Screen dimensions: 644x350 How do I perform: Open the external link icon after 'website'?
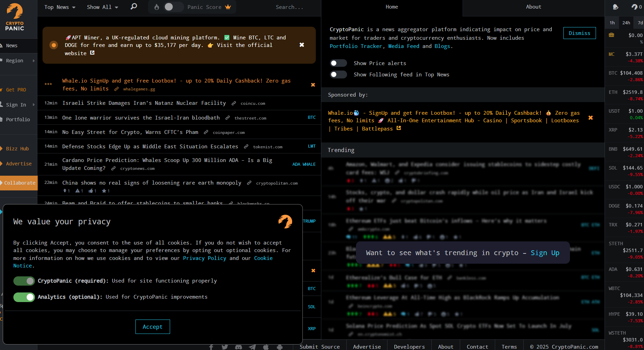(x=92, y=53)
